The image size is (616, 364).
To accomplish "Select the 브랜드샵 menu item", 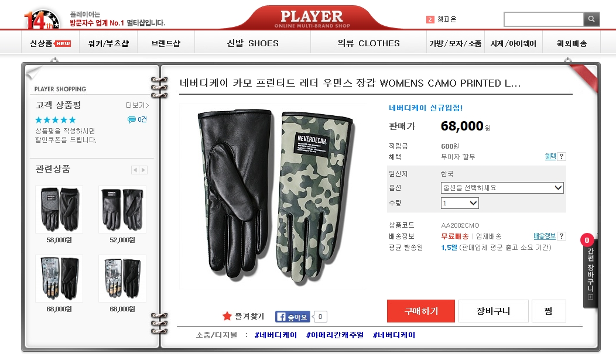I will 166,43.
